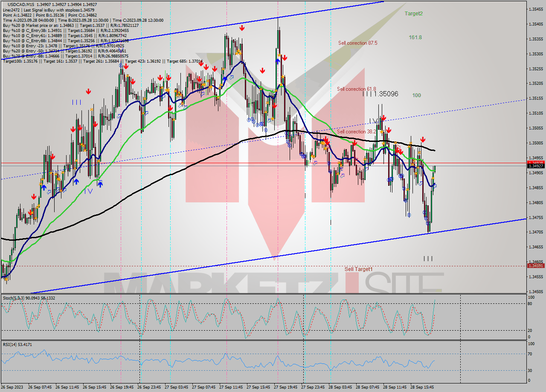Image resolution: width=546 pixels, height=392 pixels.
Task: Click the '26 Sep 19:45' time axis label
Action: [122, 387]
